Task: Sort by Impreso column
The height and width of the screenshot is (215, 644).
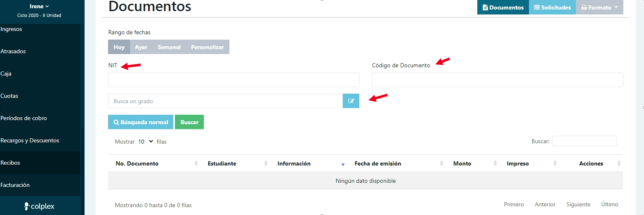Action: tap(529, 163)
